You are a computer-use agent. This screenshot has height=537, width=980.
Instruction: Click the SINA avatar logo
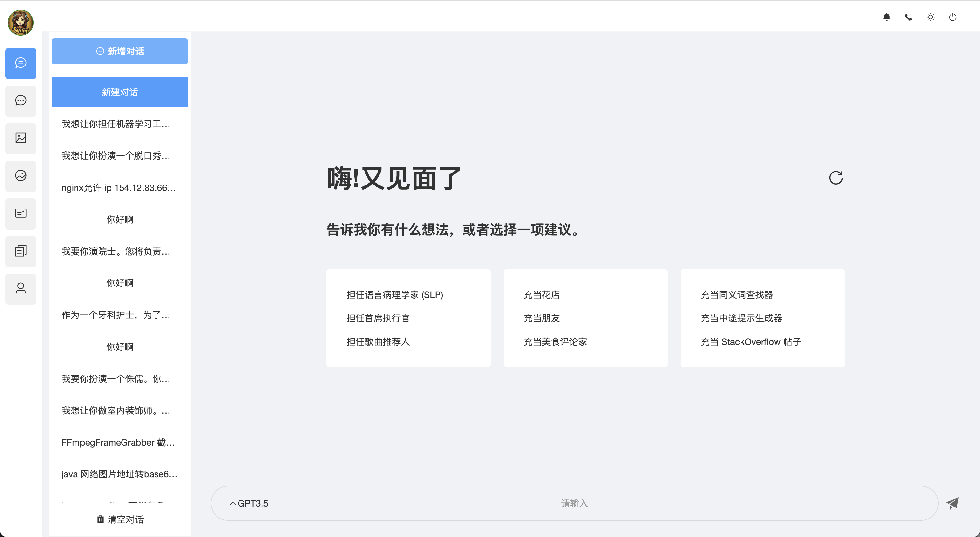(x=20, y=22)
